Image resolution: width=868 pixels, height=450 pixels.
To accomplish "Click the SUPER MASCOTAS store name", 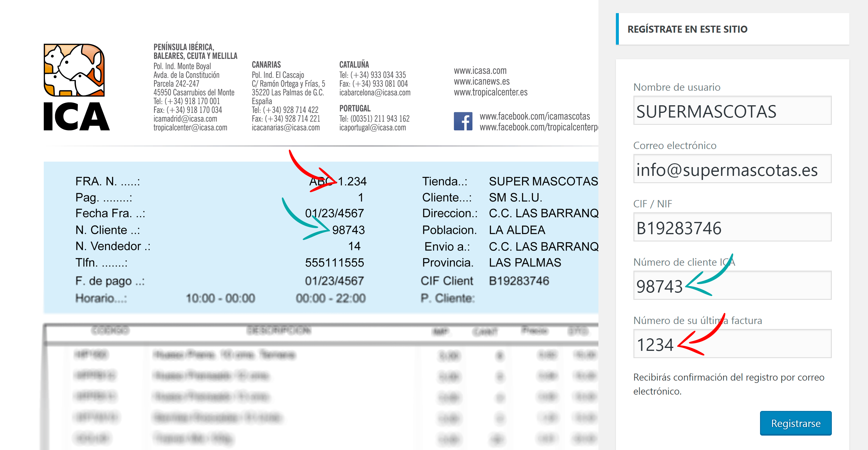I will (544, 181).
